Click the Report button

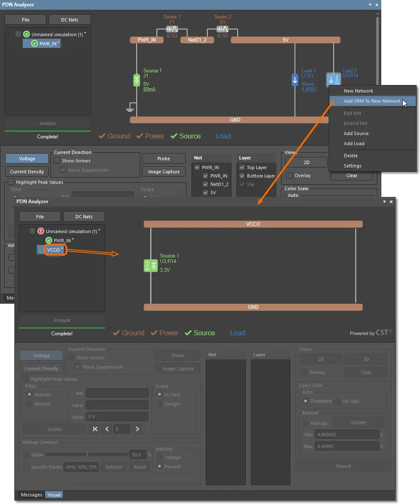pos(343,466)
